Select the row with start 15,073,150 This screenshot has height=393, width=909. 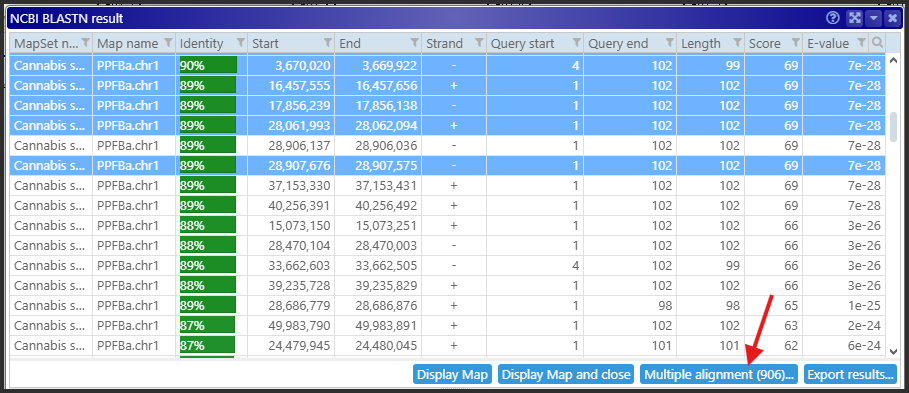pyautogui.click(x=447, y=225)
